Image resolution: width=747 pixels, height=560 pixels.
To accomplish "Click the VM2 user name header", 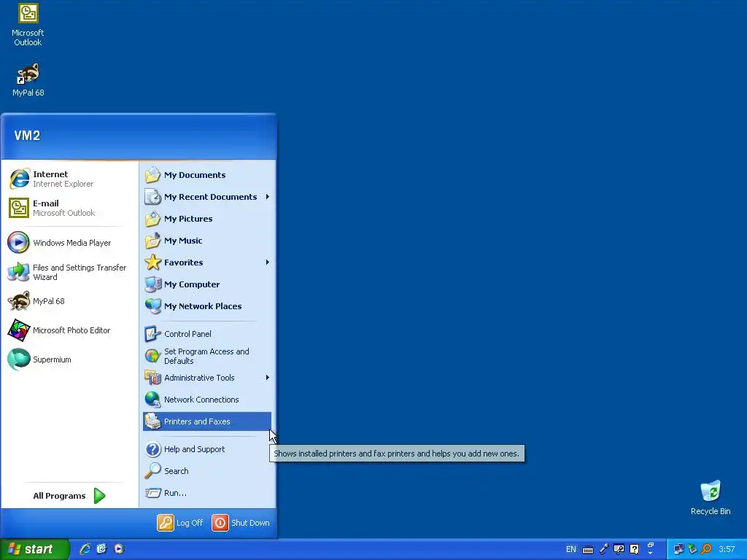I will point(27,136).
